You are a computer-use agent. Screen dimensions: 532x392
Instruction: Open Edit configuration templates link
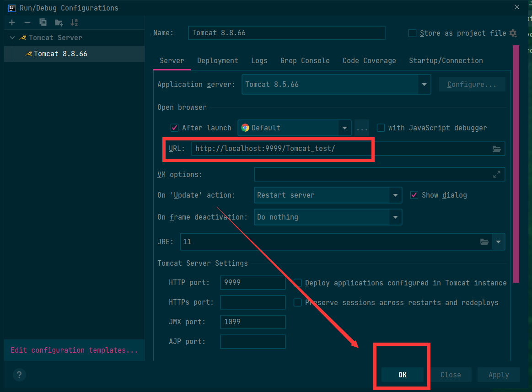(x=74, y=350)
